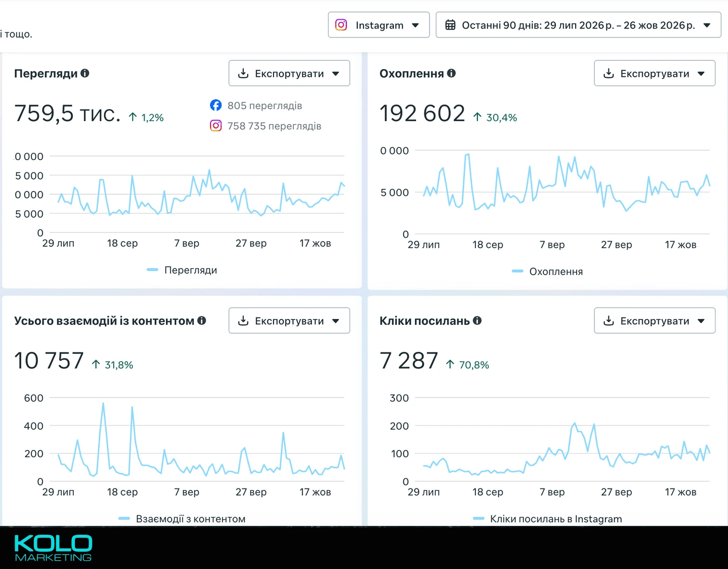728x569 pixels.
Task: Click info icon beside Усього взаємодій із контентом
Action: [202, 321]
